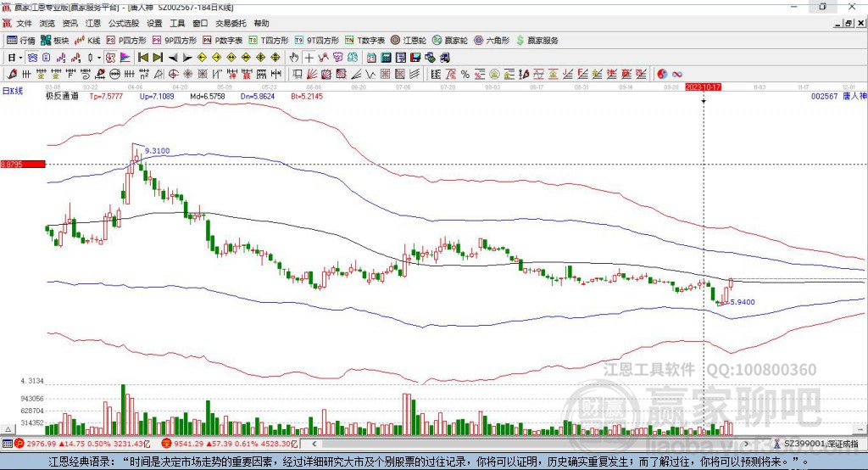This screenshot has height=470, width=868.
Task: Switch to K线 chart view
Action: pyautogui.click(x=88, y=41)
